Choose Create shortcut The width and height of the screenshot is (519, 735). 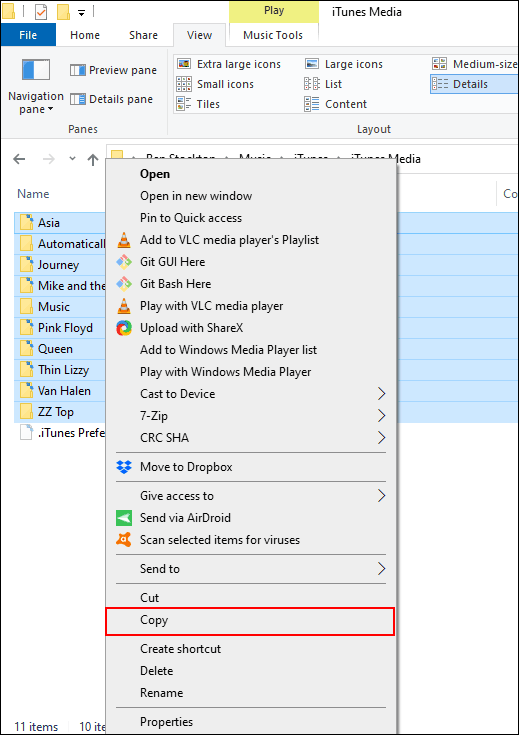(251, 649)
